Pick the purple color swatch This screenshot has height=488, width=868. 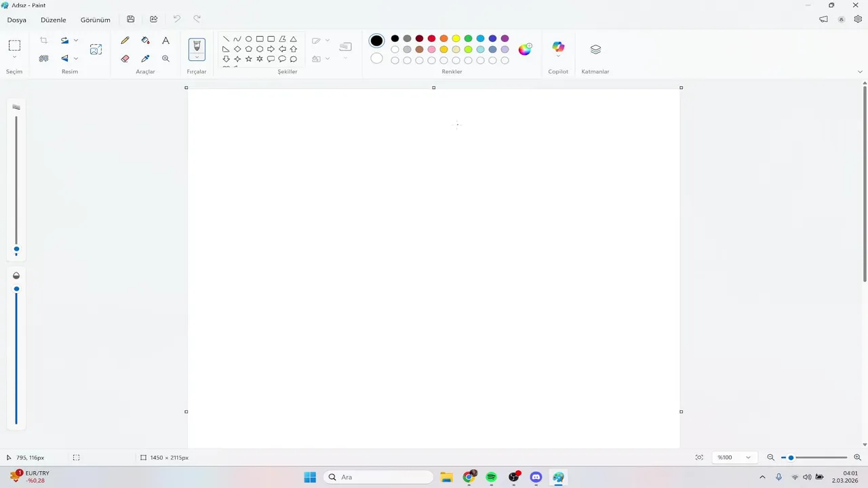pyautogui.click(x=505, y=39)
